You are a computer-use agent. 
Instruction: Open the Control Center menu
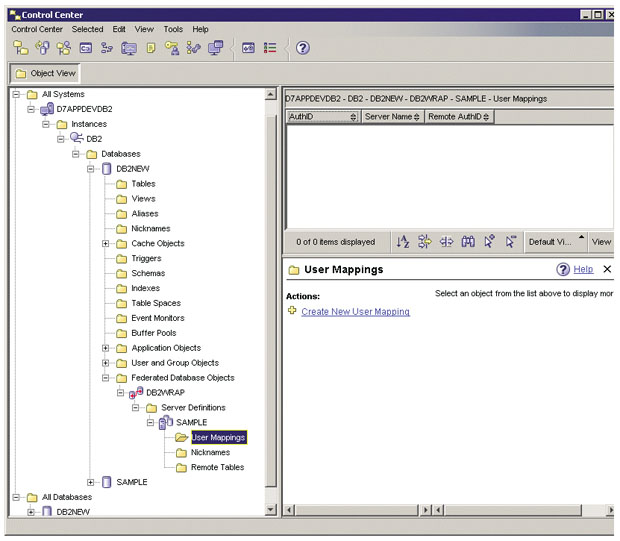point(37,29)
